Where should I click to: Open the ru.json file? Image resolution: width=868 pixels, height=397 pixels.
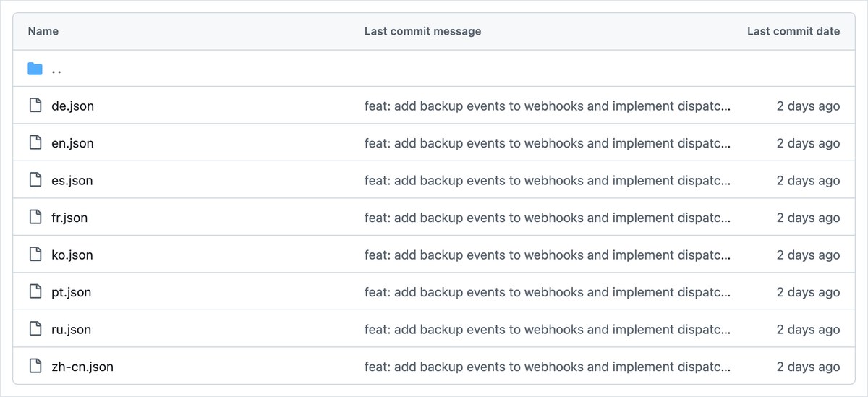coord(72,330)
